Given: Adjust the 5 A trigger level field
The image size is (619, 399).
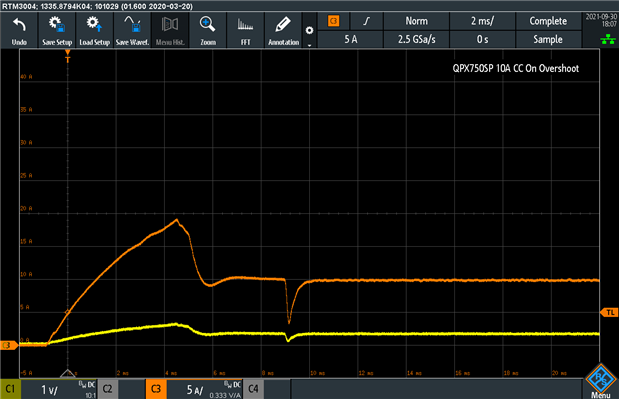Looking at the screenshot, I should 350,39.
